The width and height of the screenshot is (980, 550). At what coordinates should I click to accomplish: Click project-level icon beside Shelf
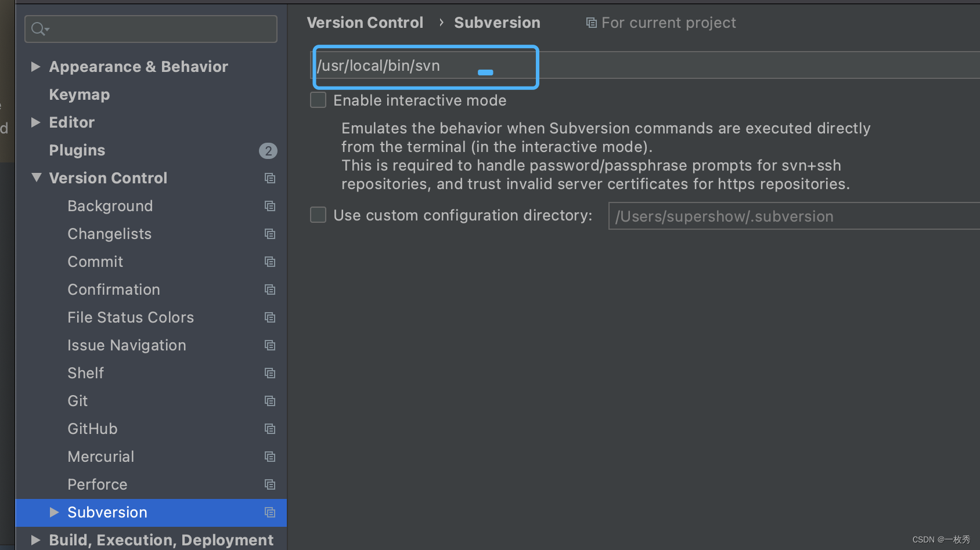point(270,373)
